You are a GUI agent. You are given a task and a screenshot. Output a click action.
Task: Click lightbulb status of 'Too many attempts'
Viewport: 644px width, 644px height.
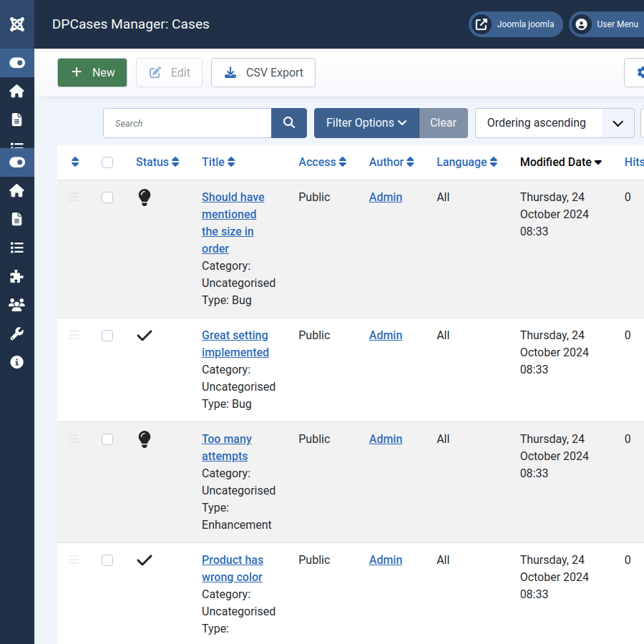click(x=145, y=439)
